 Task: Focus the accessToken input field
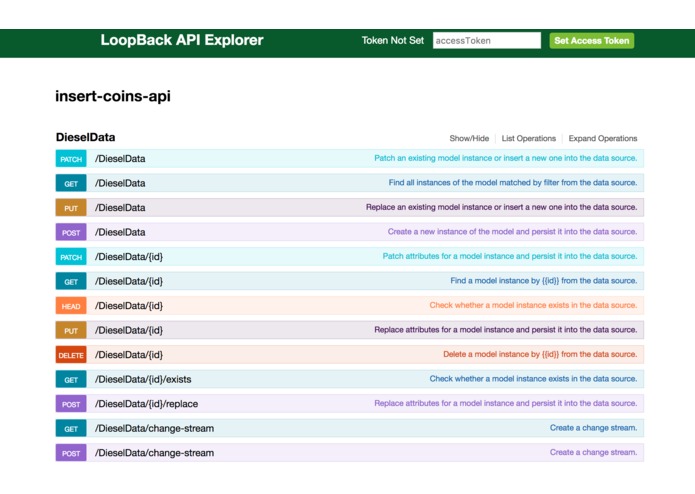tap(487, 40)
